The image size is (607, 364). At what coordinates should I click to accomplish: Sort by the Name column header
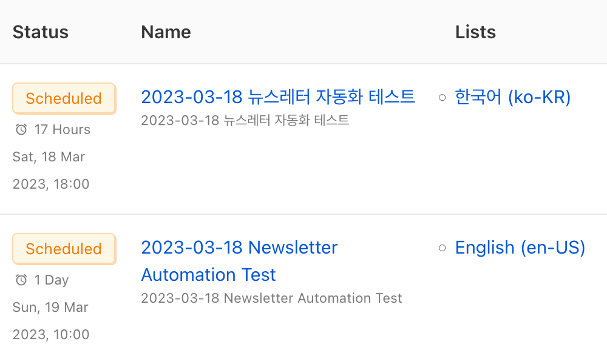point(166,32)
